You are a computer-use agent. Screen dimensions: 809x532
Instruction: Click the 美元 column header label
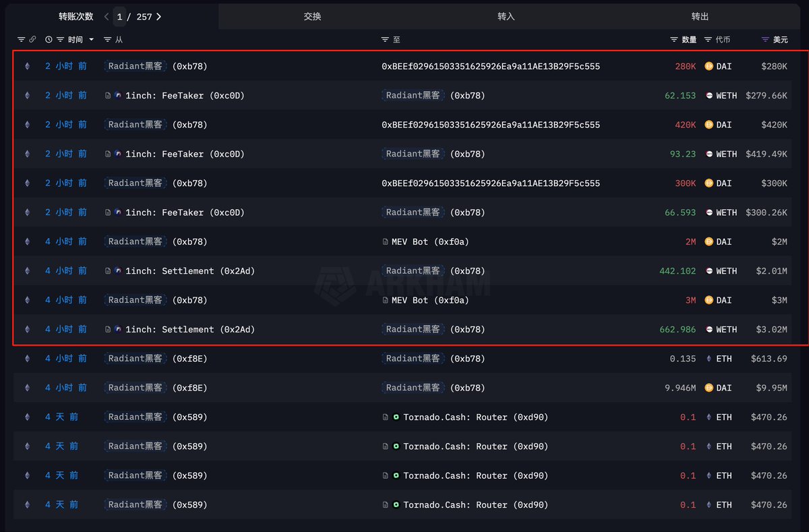pyautogui.click(x=780, y=40)
